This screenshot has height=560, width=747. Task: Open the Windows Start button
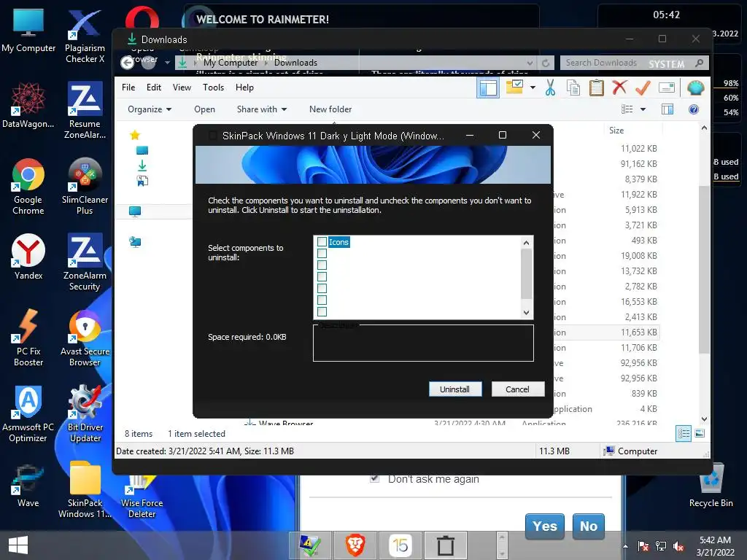pos(18,545)
